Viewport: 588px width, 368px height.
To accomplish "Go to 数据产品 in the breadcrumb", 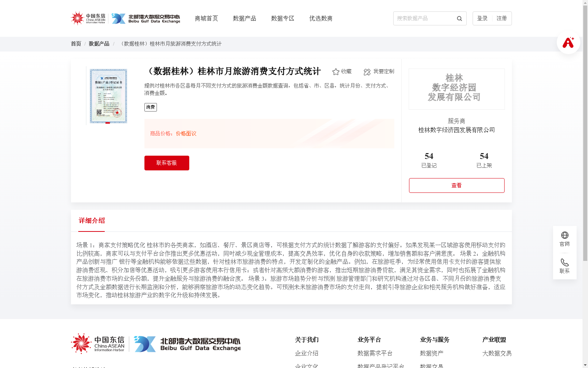I will click(x=99, y=44).
